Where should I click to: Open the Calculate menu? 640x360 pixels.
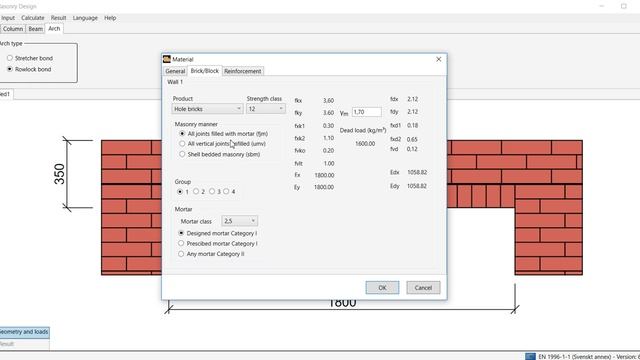[x=33, y=18]
